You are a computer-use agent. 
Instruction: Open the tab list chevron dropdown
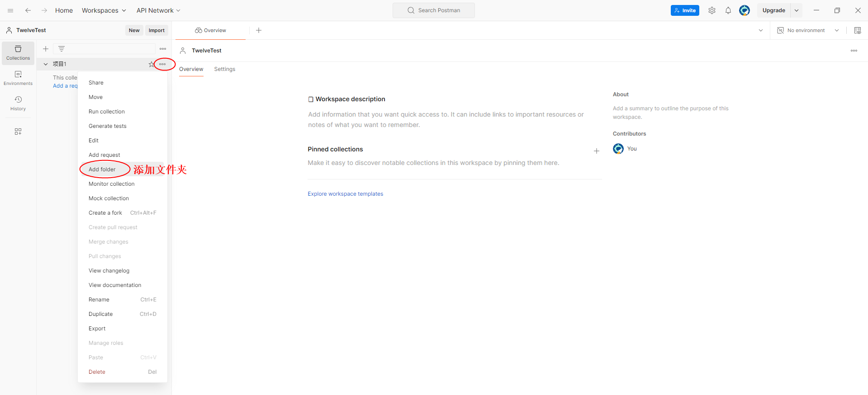click(x=761, y=30)
